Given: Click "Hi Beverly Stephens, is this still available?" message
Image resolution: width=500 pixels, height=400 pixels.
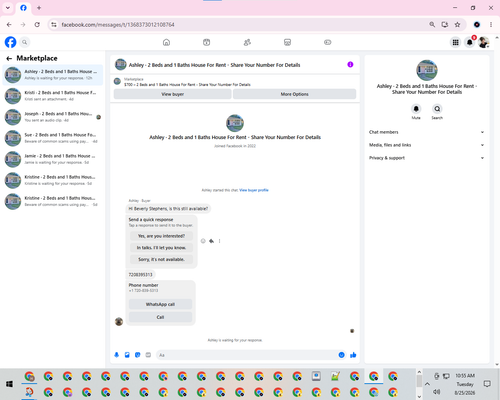Looking at the screenshot, I should [x=168, y=209].
